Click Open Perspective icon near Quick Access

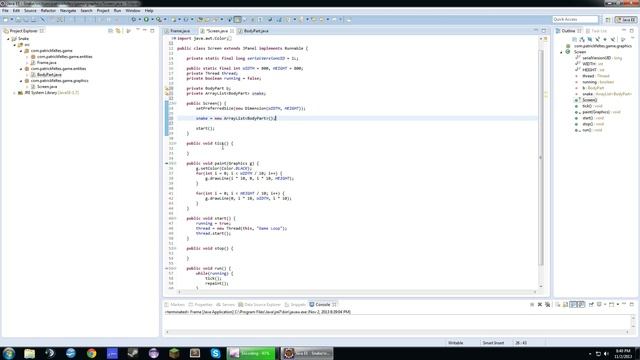[608, 19]
